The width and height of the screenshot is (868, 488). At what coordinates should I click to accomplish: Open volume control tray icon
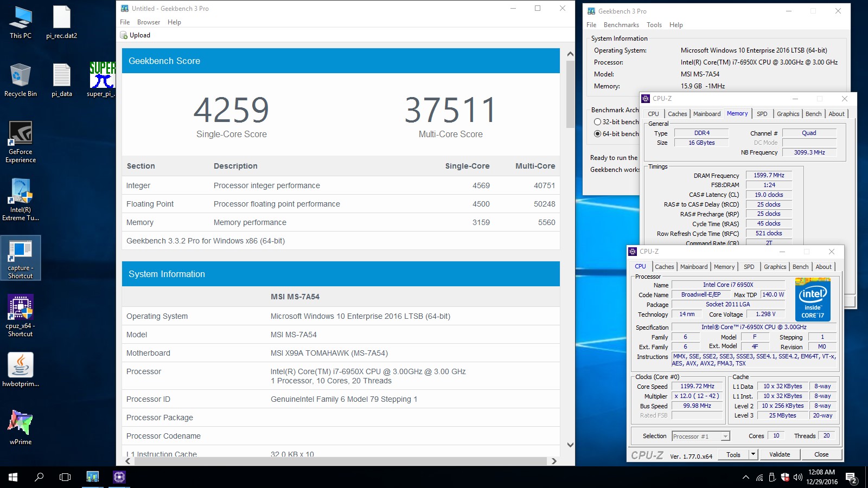tap(798, 478)
